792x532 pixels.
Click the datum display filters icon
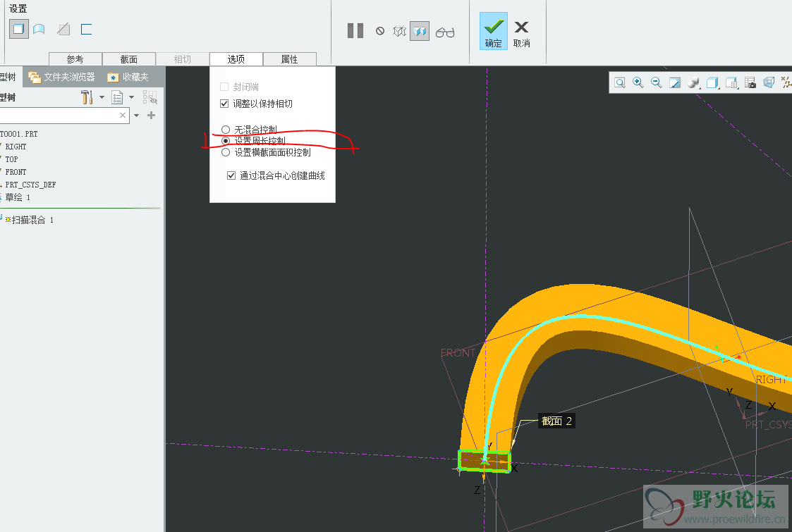pos(786,82)
